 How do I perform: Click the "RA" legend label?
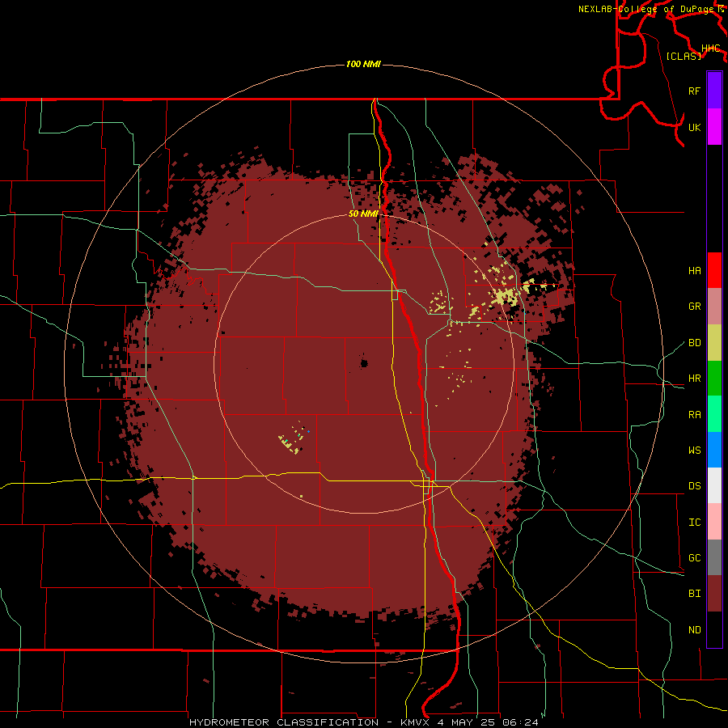coord(694,415)
